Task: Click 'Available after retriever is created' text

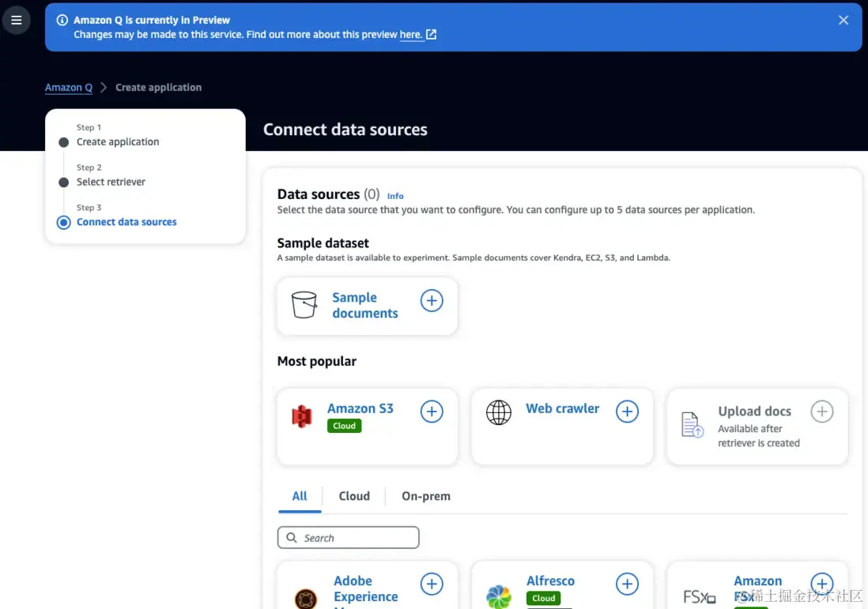Action: tap(758, 436)
